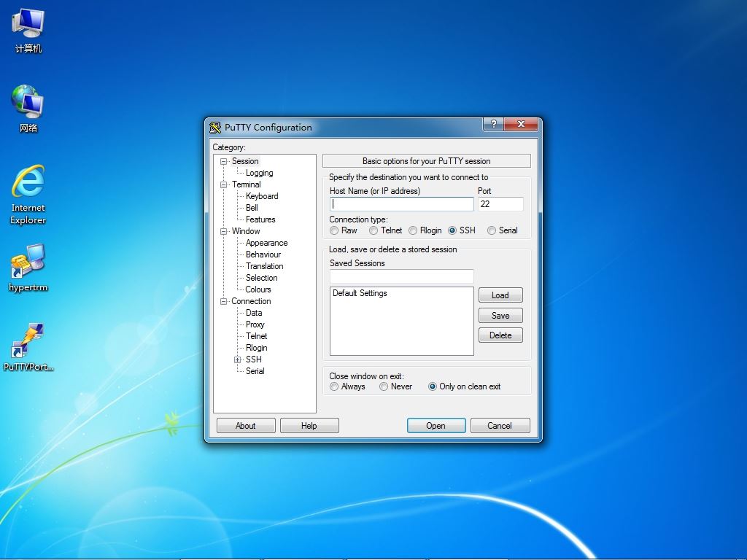Expand the SSH tree node
Viewport: 747px width, 560px height.
coord(237,360)
